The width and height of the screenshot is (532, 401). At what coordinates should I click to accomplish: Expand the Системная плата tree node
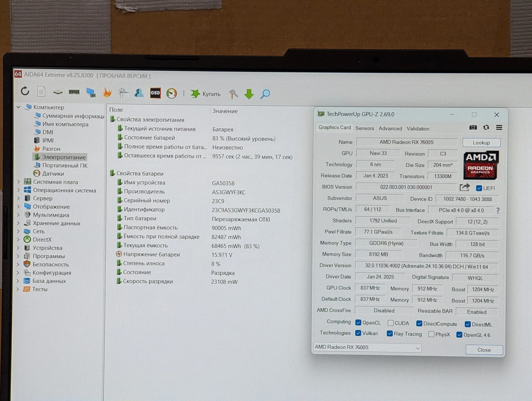[18, 182]
